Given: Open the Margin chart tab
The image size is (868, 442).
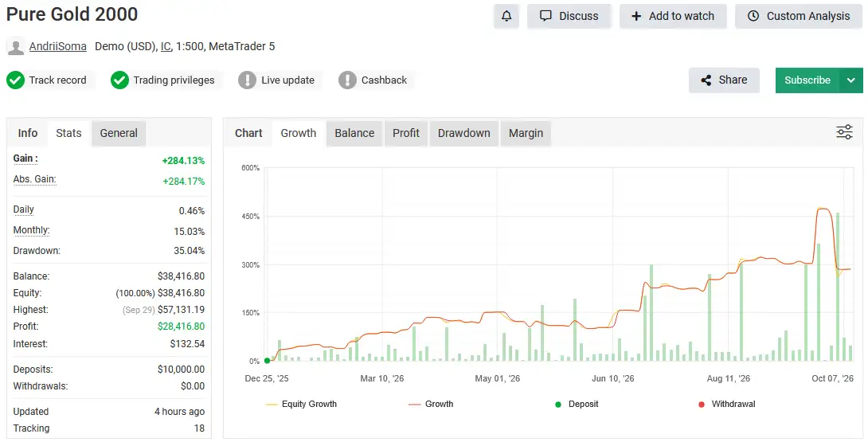Looking at the screenshot, I should click(x=526, y=133).
